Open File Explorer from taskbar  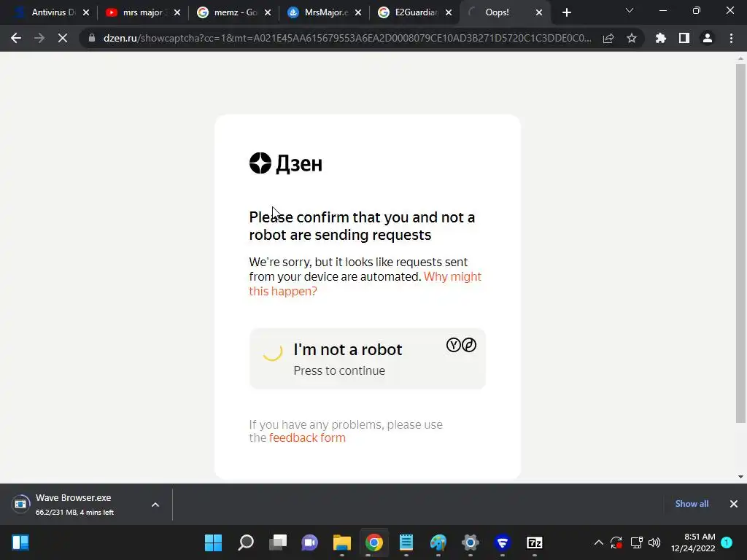(x=342, y=542)
